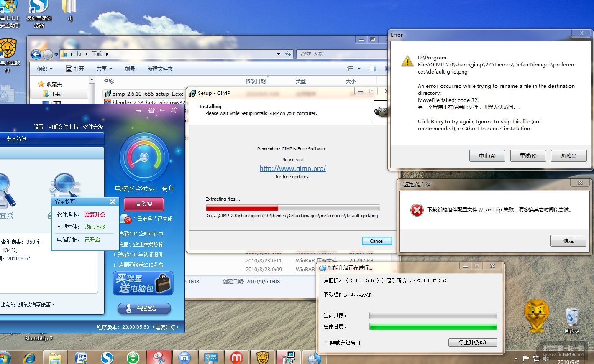Viewport: 594px width, 364px height.
Task: Click 重试(R) in the Error dialog
Action: coord(528,156)
